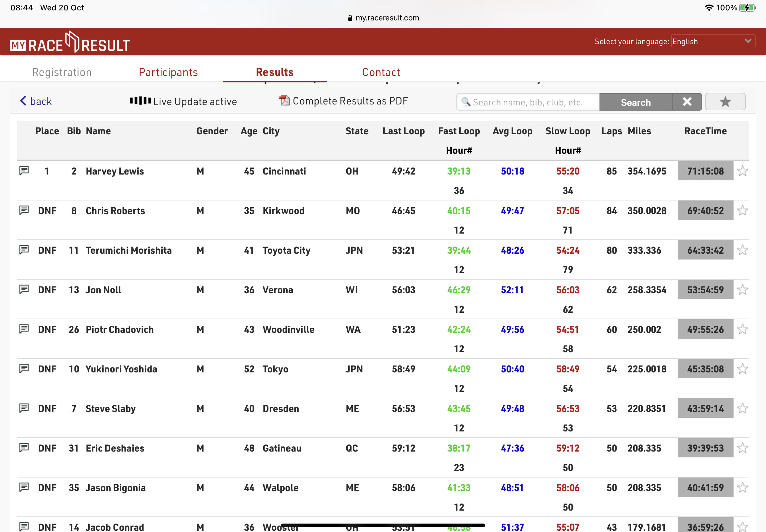The image size is (766, 532).
Task: Favorite Piotr Chadovich with the star
Action: click(742, 329)
